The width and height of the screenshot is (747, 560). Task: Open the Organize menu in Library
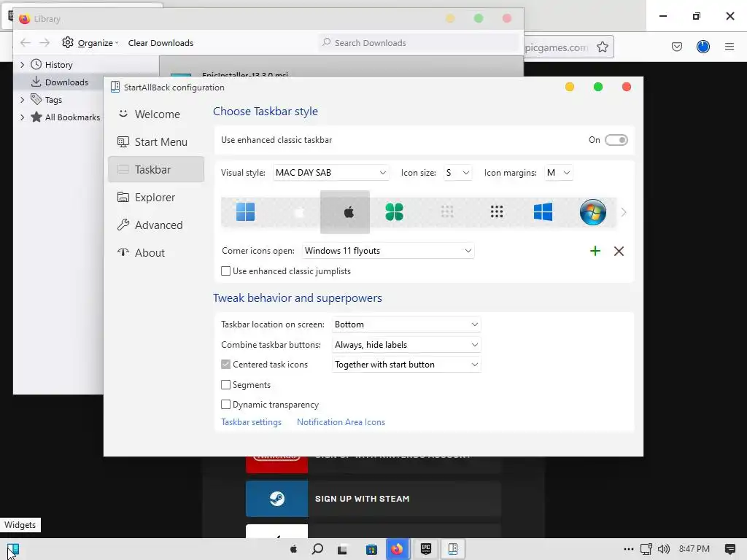[90, 43]
